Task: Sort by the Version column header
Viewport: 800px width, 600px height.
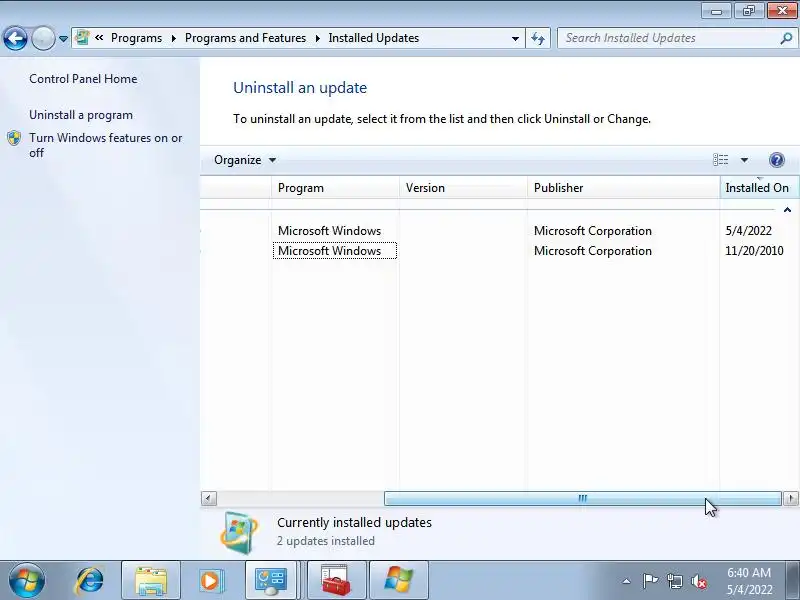Action: coord(463,188)
